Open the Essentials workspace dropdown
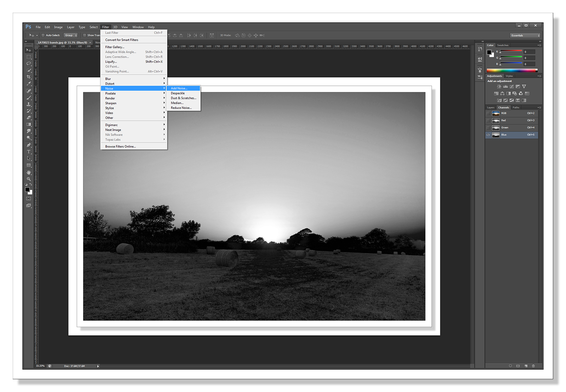Image resolution: width=566 pixels, height=392 pixels. pos(525,35)
